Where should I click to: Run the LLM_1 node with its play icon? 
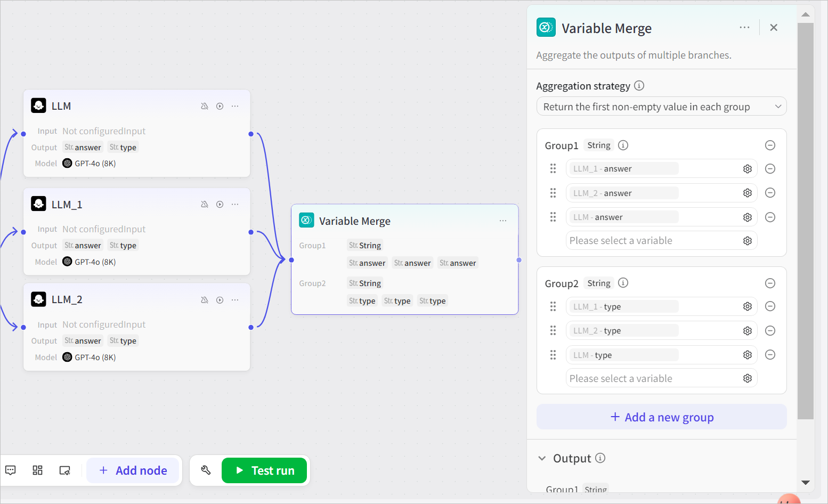220,205
